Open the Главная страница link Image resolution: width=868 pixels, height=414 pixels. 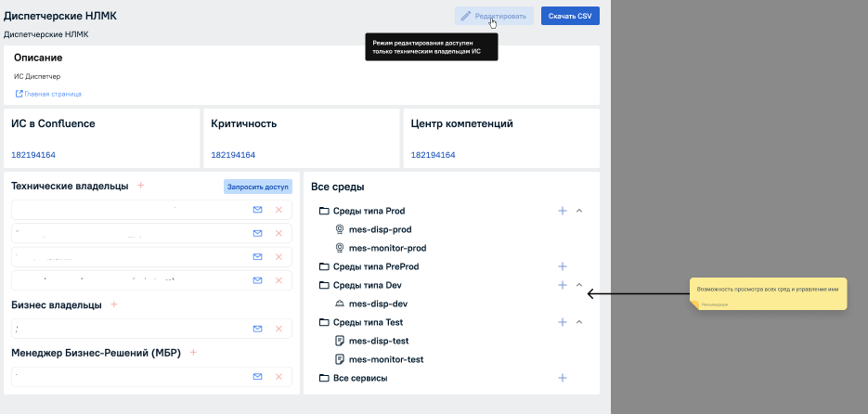52,94
